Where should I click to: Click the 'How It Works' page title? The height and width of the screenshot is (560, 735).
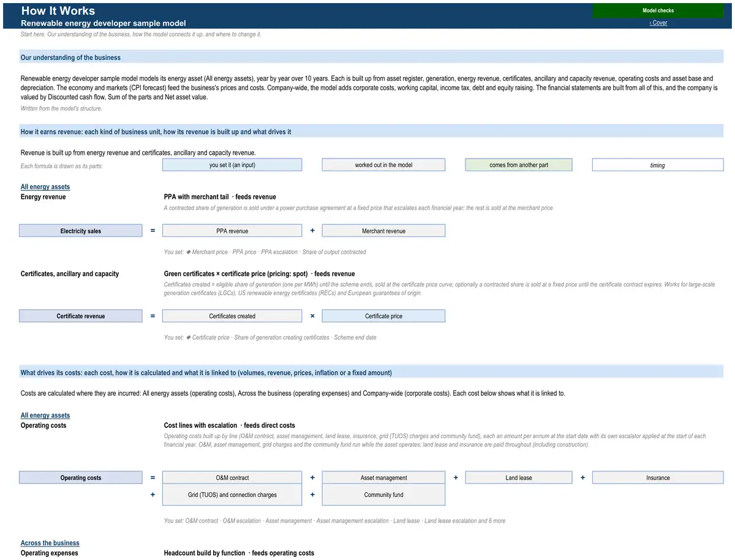tap(58, 10)
